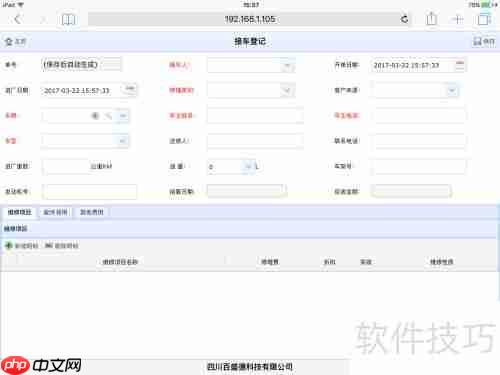Open the Safari bookmarks book icon
The height and width of the screenshot is (375, 500).
click(x=69, y=19)
